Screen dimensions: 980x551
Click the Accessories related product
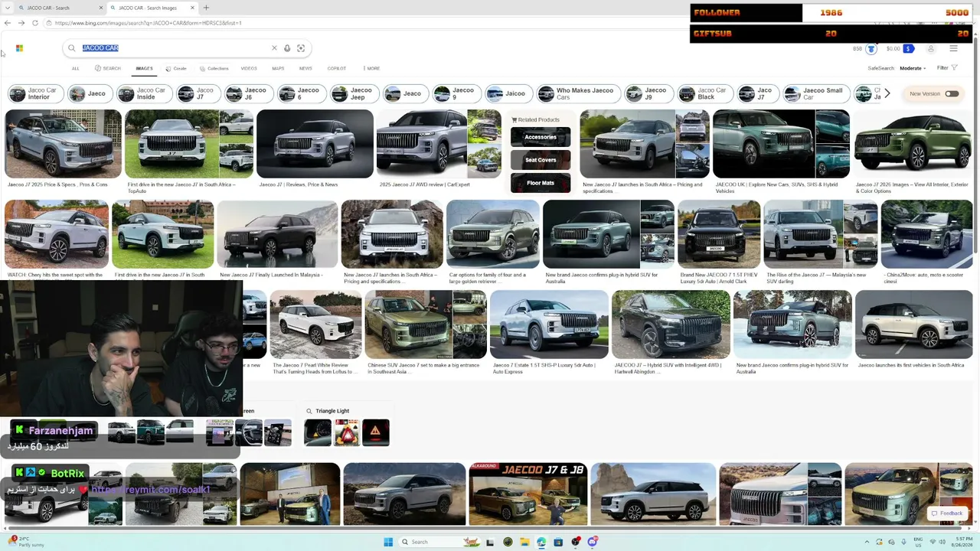pyautogui.click(x=541, y=137)
